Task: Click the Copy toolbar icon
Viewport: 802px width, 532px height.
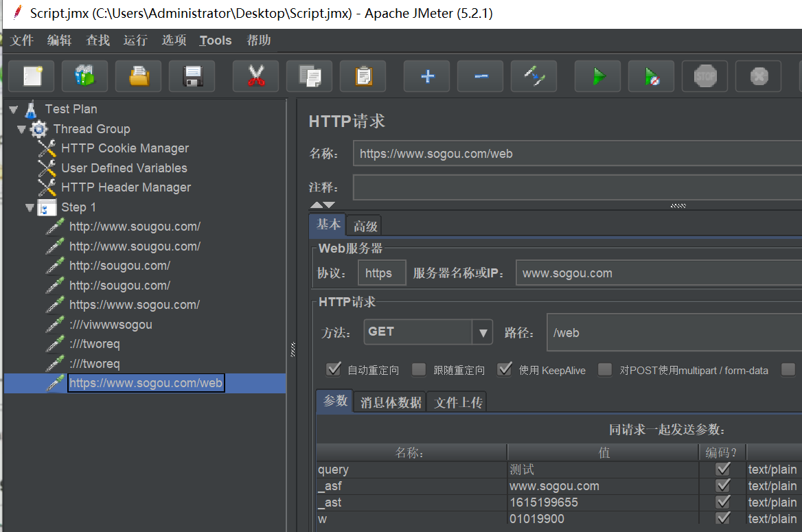Action: tap(310, 76)
